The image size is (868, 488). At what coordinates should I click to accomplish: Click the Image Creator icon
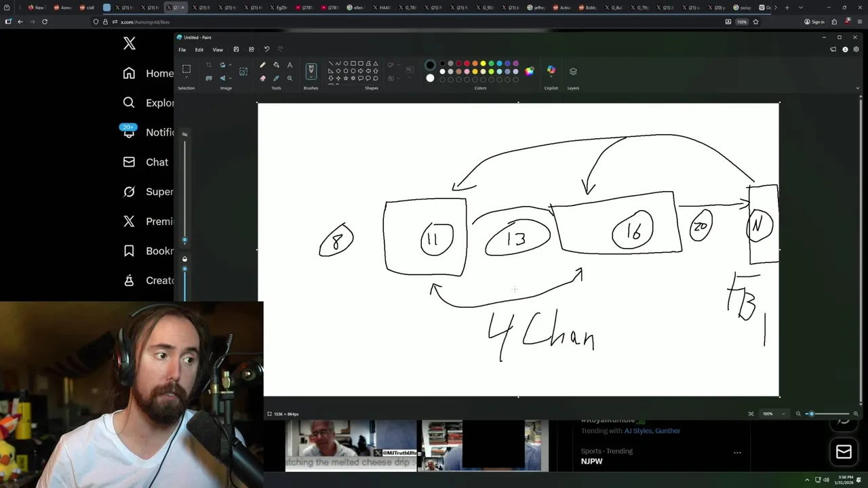tap(243, 71)
